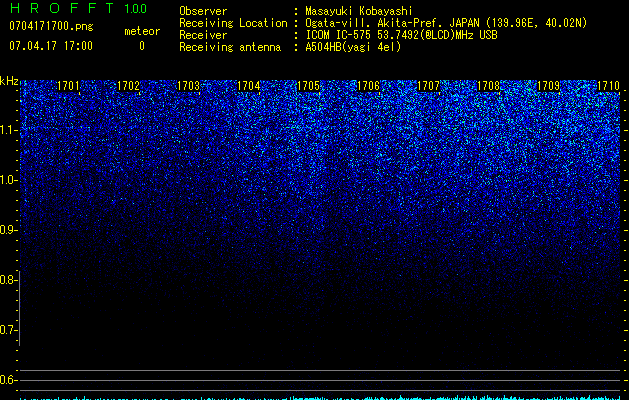629x400 pixels.
Task: Click the 1709 time marker
Action: [x=548, y=85]
